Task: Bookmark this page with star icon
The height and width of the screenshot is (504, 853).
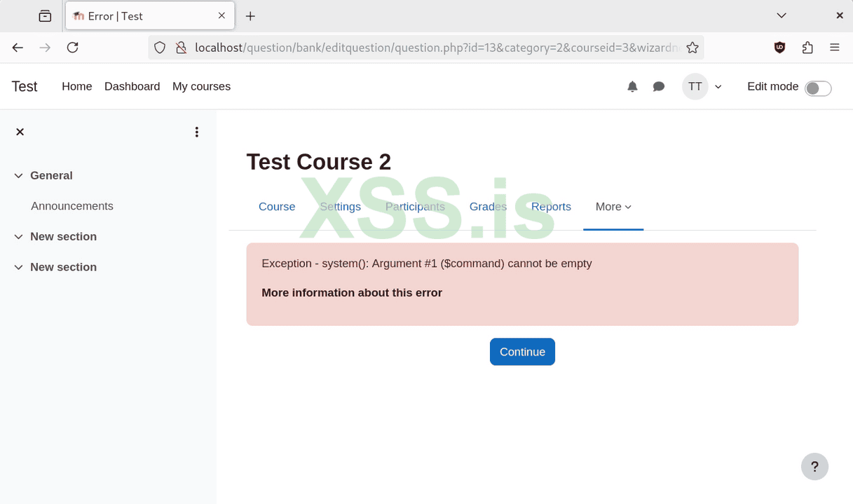Action: tap(692, 48)
